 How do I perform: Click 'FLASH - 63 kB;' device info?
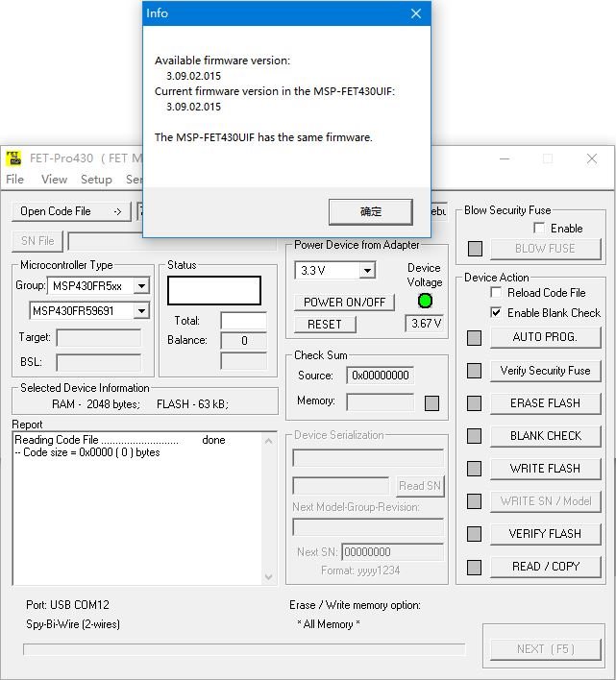192,404
